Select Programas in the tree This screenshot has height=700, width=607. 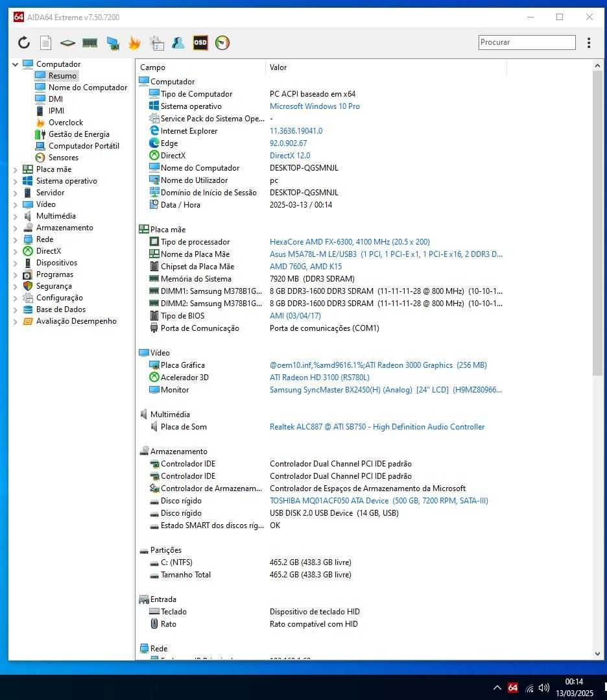pos(54,274)
